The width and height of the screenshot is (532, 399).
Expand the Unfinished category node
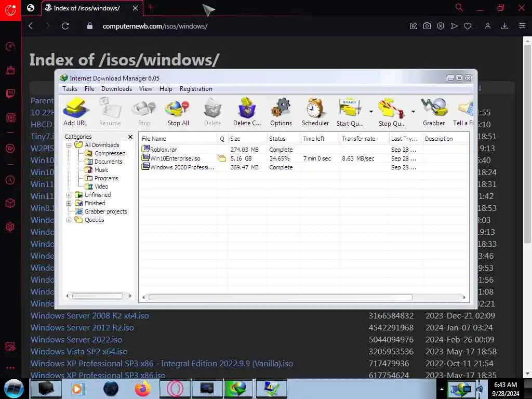(69, 195)
